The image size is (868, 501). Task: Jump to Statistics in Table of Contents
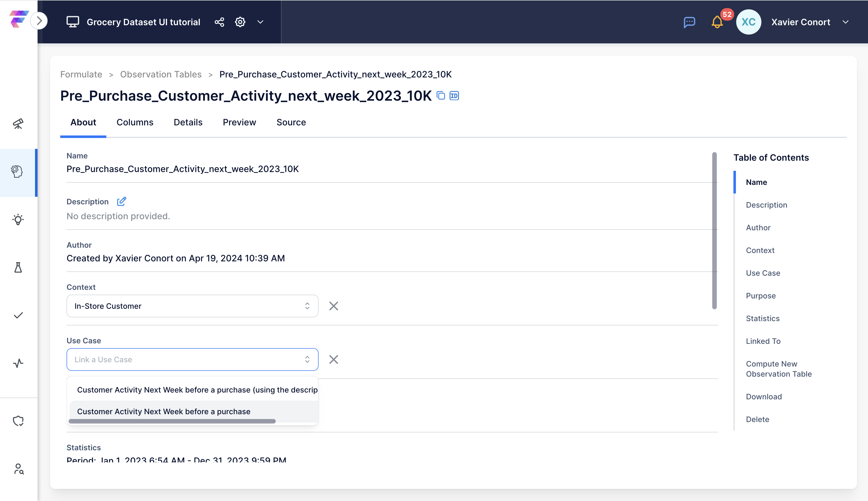pos(762,319)
